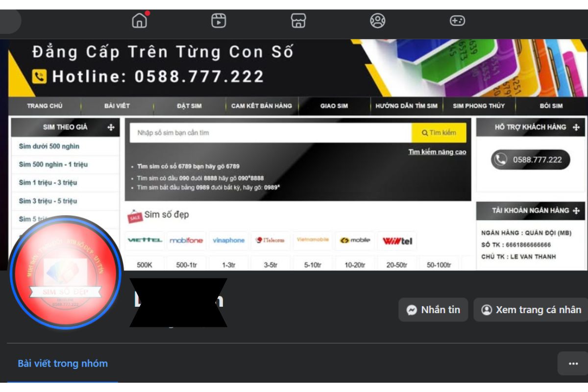The height and width of the screenshot is (392, 588).
Task: Select the Mobifone carrier logo
Action: 186,241
